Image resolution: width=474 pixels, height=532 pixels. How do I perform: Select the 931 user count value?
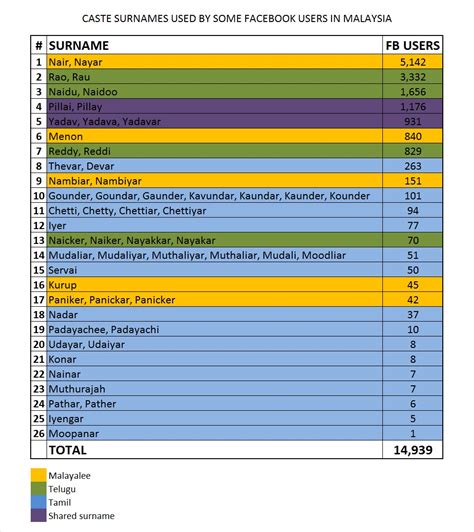click(413, 121)
